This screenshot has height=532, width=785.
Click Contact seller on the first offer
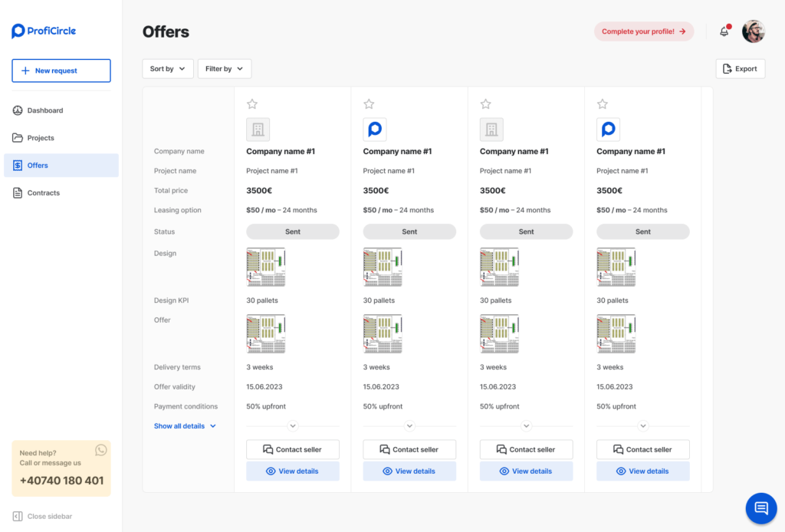(x=292, y=449)
